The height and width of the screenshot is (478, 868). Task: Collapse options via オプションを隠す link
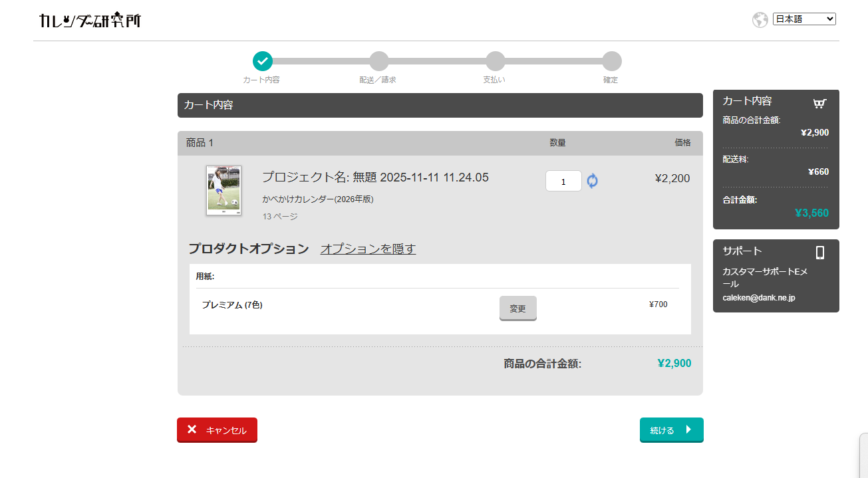click(368, 249)
